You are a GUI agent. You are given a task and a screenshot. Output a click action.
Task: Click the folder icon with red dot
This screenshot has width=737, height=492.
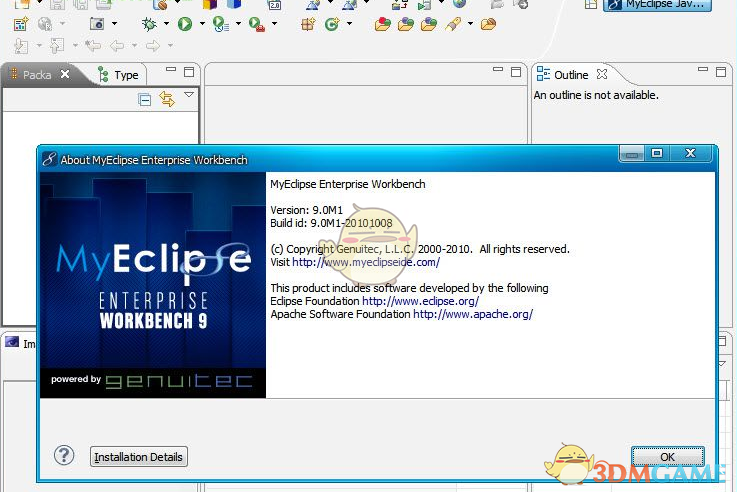383,24
